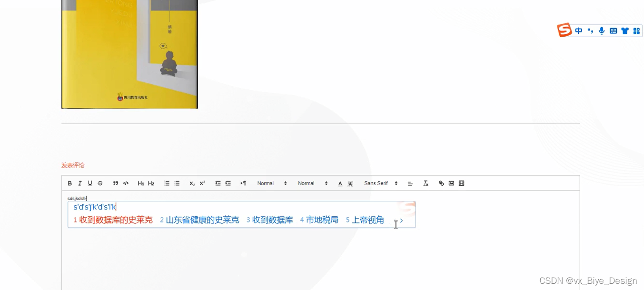Screen dimensions: 644x290
Task: Click the pinyin composition s'd's'j'k'd's'l'k
Action: tap(95, 207)
